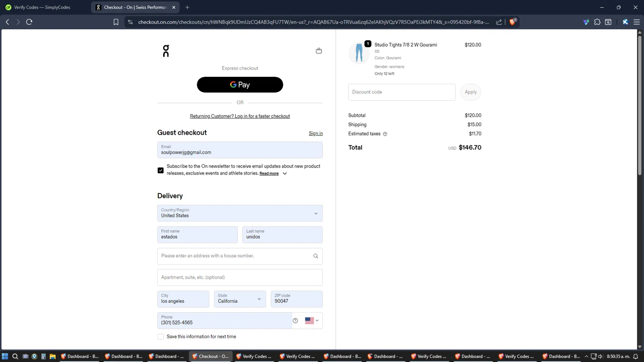Click the share page icon

point(499,22)
